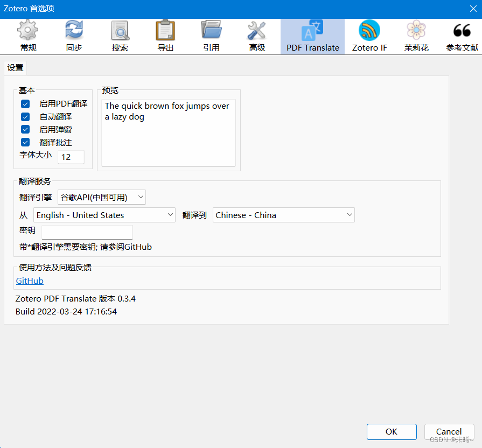Toggle the 启用PDF翻译 checkbox

pos(25,104)
